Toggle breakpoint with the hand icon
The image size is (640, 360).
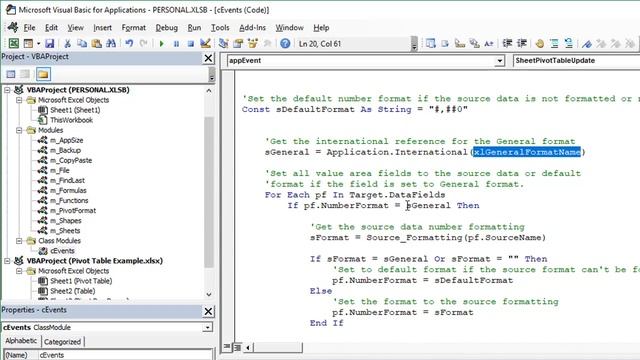[540, 43]
